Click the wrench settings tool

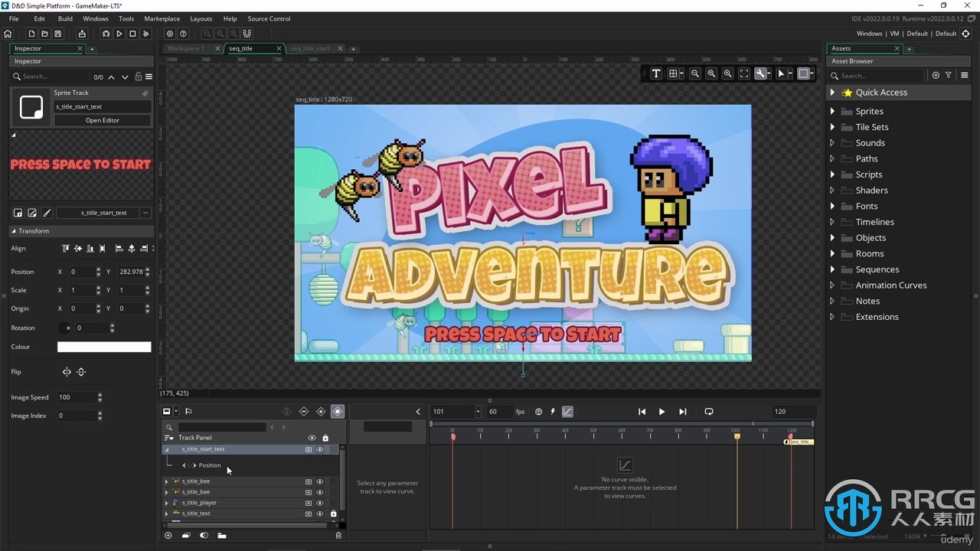pos(759,73)
